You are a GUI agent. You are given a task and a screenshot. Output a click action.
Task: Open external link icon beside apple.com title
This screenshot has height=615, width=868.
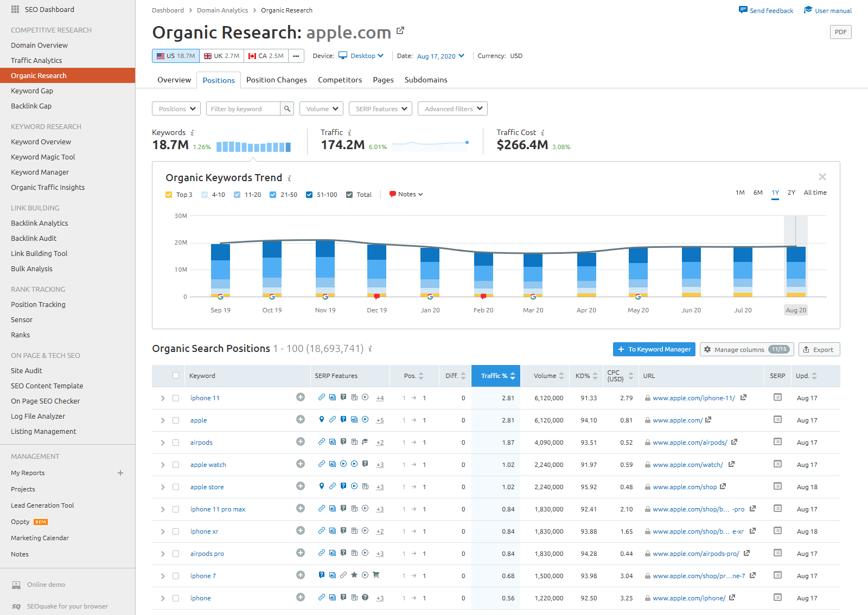[400, 30]
